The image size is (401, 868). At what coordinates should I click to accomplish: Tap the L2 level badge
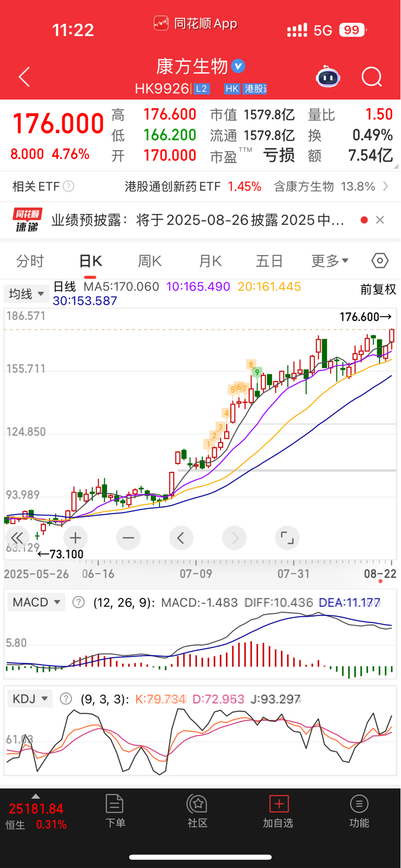point(202,89)
